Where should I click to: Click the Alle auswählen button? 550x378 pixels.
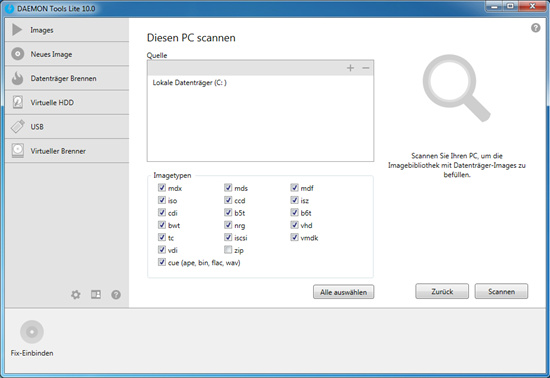pos(343,292)
